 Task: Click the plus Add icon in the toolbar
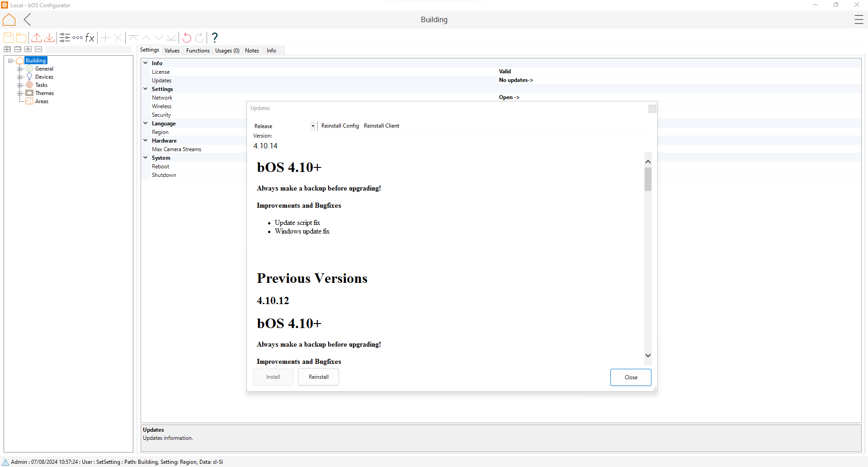pyautogui.click(x=105, y=38)
